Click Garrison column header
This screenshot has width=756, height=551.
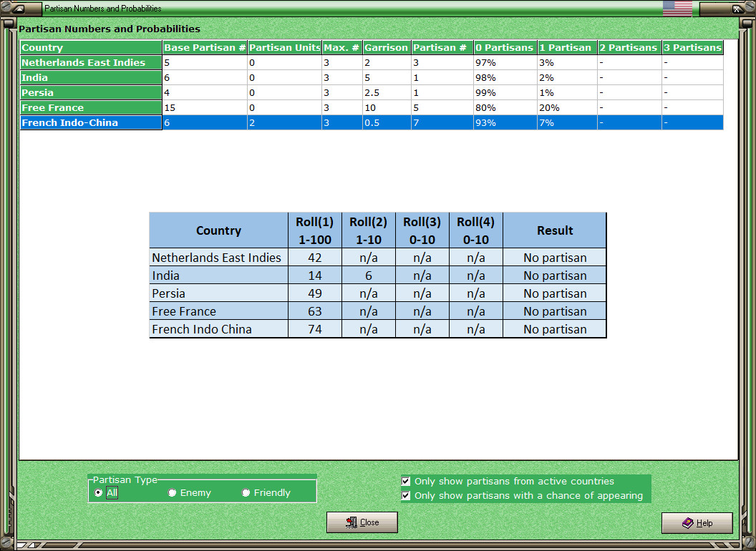387,47
